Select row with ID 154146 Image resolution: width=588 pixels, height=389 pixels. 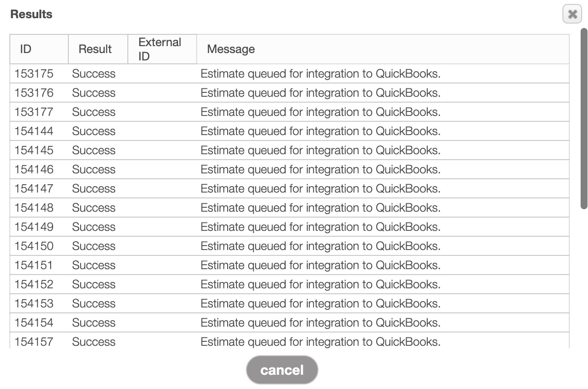[34, 169]
